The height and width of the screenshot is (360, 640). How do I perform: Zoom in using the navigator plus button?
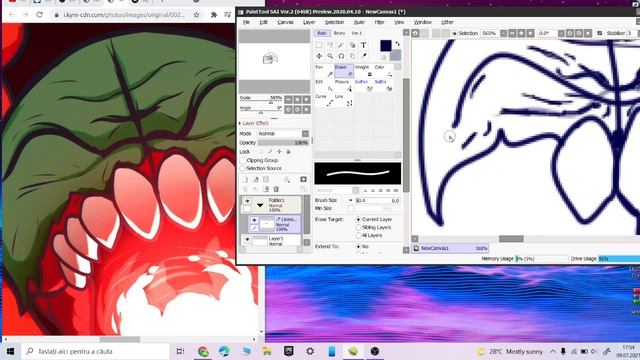297,100
